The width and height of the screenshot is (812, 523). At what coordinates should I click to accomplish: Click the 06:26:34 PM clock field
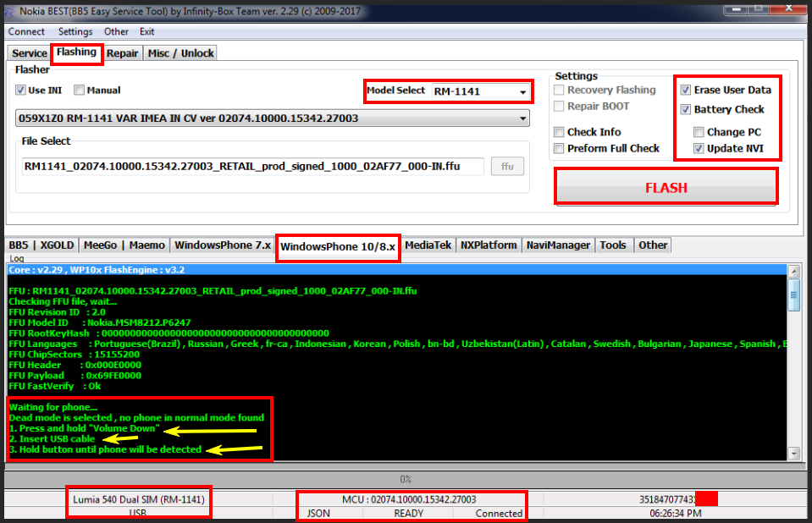676,513
